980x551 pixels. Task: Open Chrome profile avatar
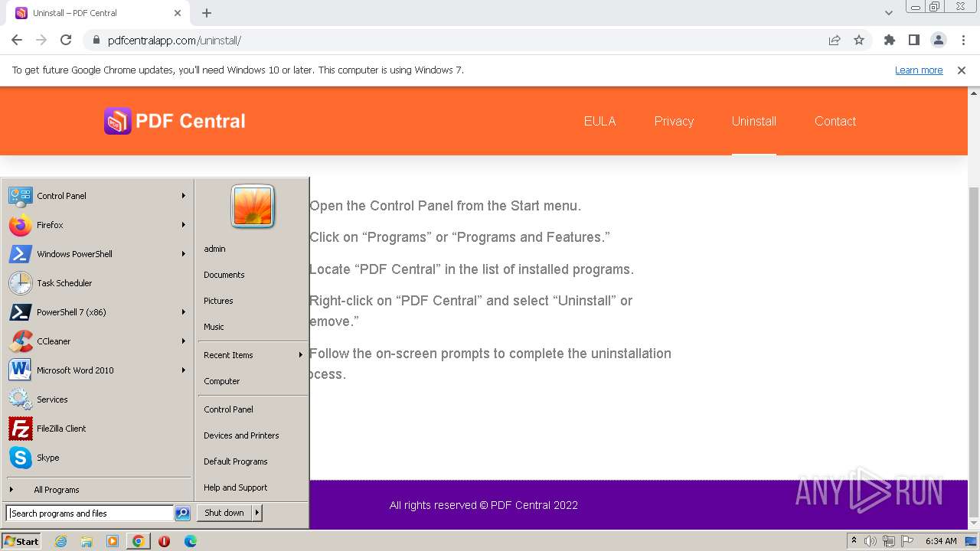click(x=938, y=40)
